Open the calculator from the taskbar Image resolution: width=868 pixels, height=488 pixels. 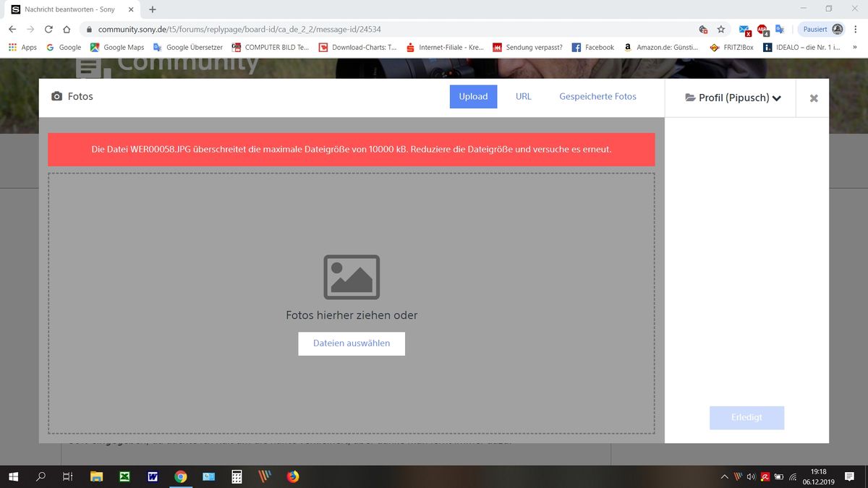[237, 476]
